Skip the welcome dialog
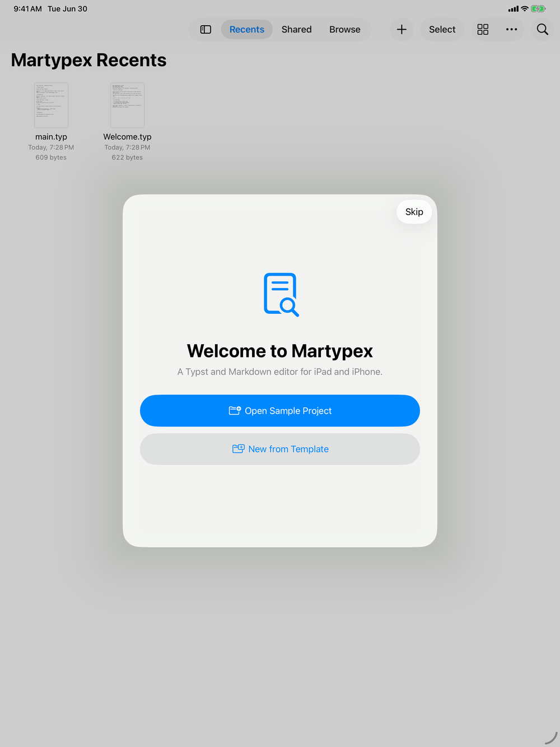The width and height of the screenshot is (560, 747). pos(414,212)
